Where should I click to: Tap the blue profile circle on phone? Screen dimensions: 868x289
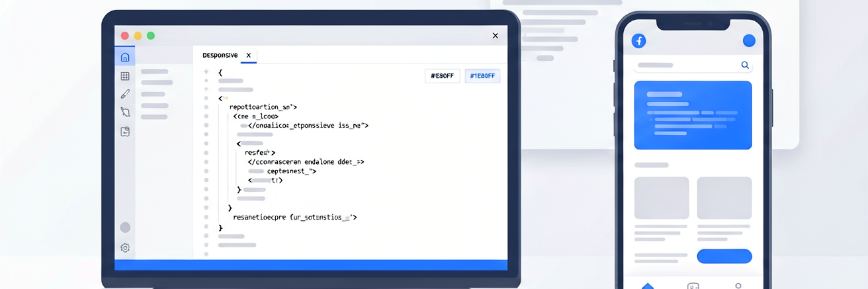click(749, 41)
